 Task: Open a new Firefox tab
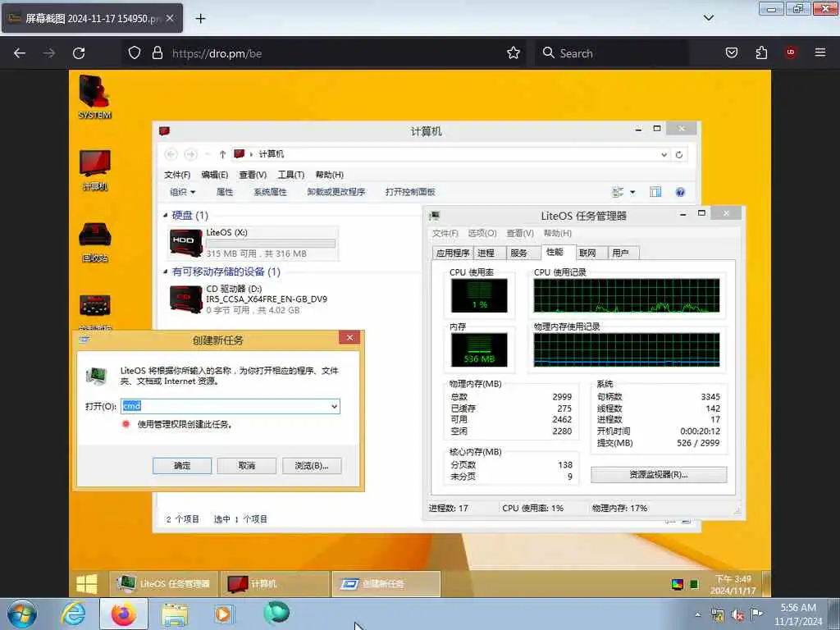(x=200, y=19)
